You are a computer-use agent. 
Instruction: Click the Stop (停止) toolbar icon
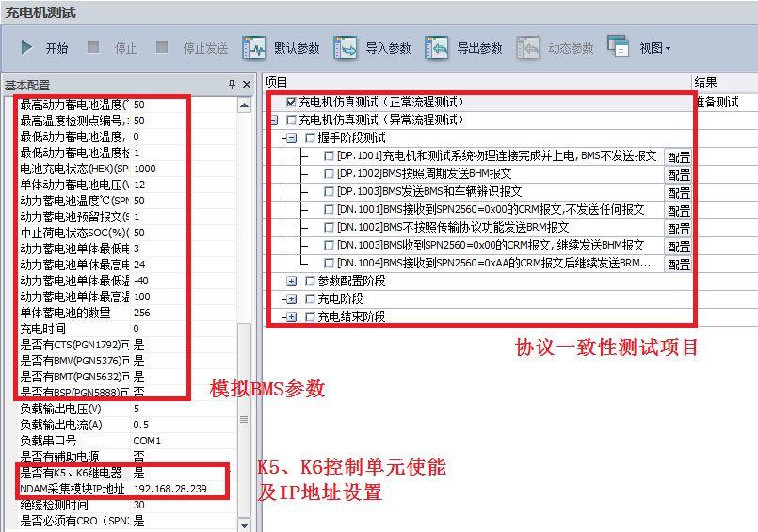pyautogui.click(x=94, y=48)
